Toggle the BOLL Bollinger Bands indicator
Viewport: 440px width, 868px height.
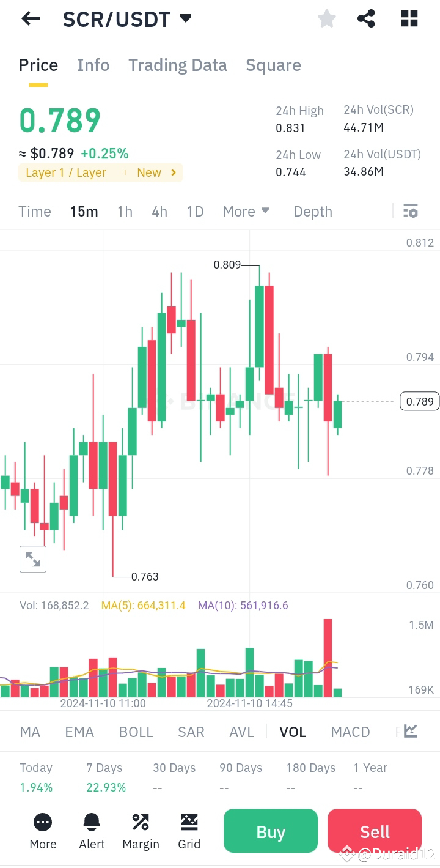(x=136, y=732)
